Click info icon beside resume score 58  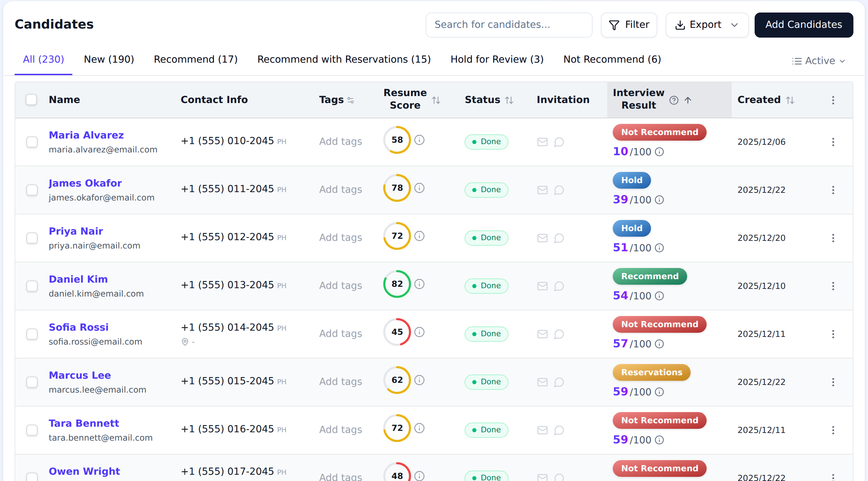[x=419, y=140]
